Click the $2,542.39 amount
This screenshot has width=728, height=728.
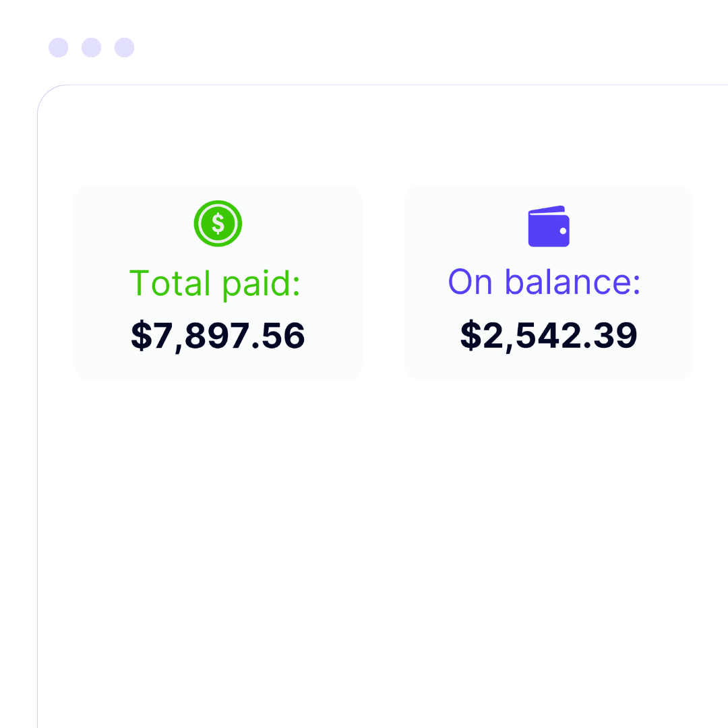pyautogui.click(x=549, y=335)
